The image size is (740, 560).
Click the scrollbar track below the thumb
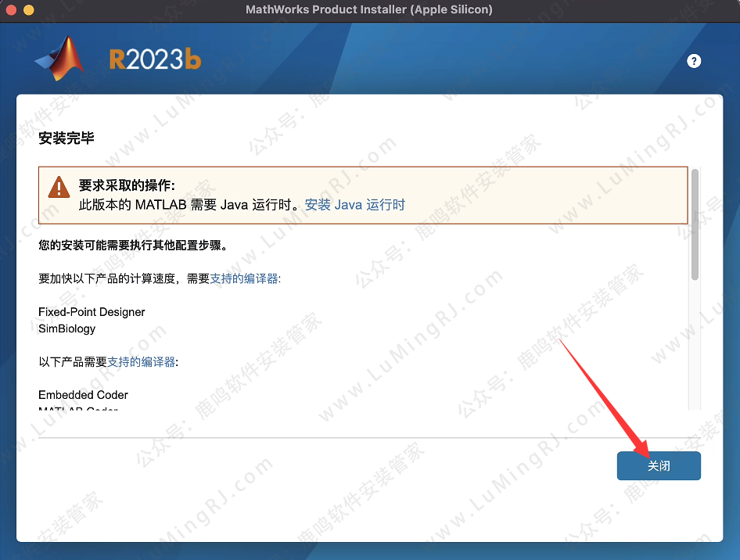point(695,344)
